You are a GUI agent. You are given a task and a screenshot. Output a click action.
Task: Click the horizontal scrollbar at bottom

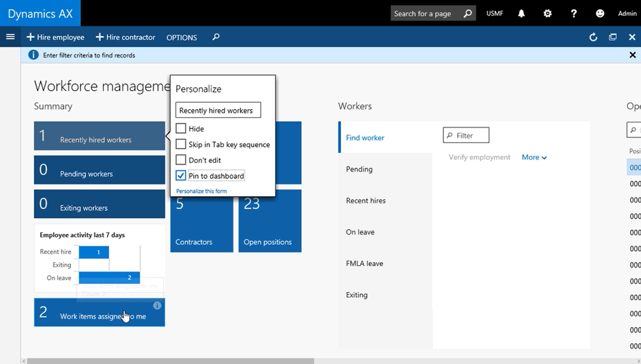point(170,361)
